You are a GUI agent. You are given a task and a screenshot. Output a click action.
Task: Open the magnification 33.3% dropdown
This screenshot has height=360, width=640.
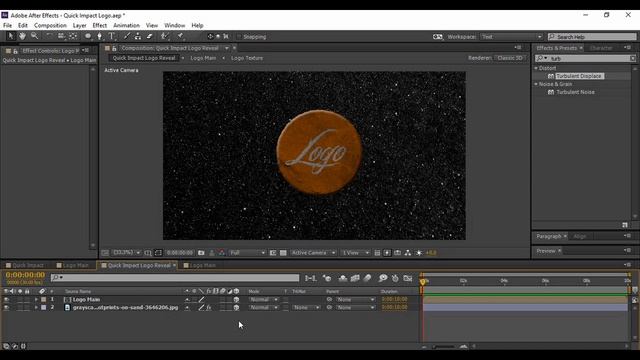click(126, 253)
